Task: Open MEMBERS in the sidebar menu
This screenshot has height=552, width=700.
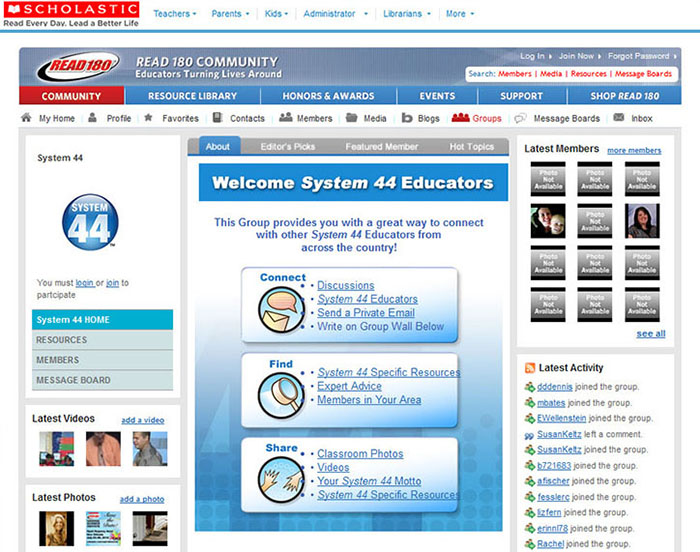Action: (x=102, y=360)
